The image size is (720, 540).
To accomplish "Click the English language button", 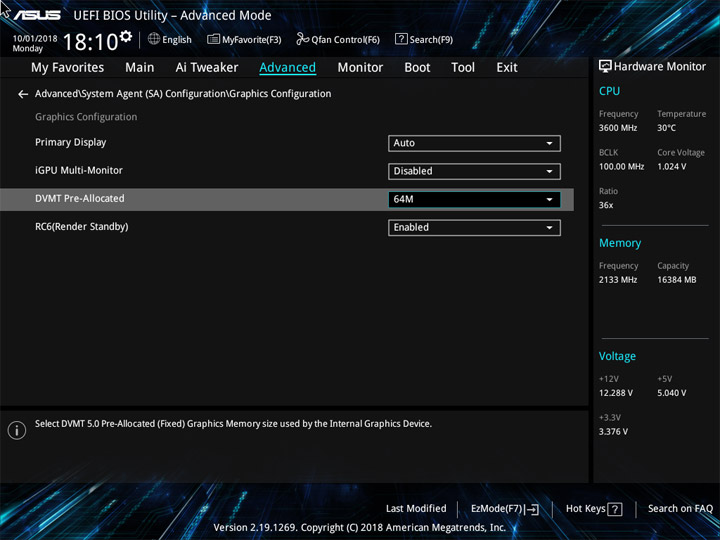I will coord(177,40).
